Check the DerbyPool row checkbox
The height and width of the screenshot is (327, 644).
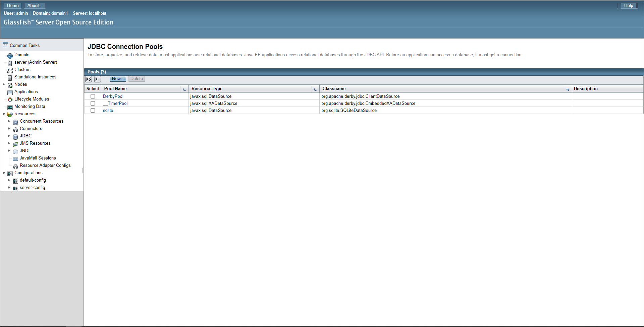pyautogui.click(x=93, y=96)
